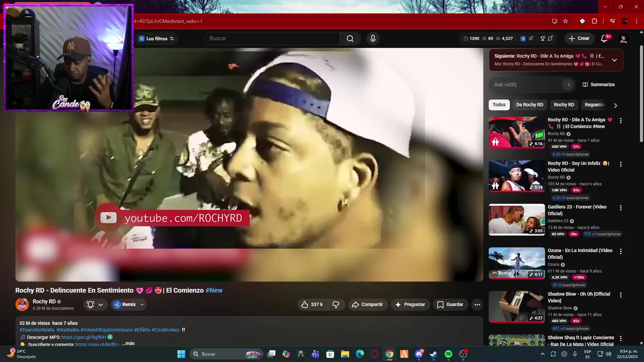
Task: Dislike the video with thumbs-down
Action: [x=336, y=305]
